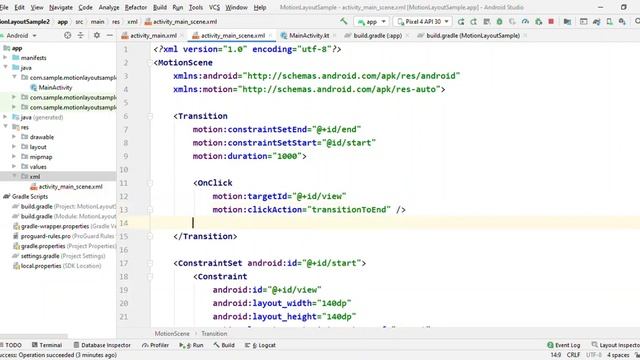
Task: Select activity_main_scene.xml in project tree
Action: pos(70,187)
